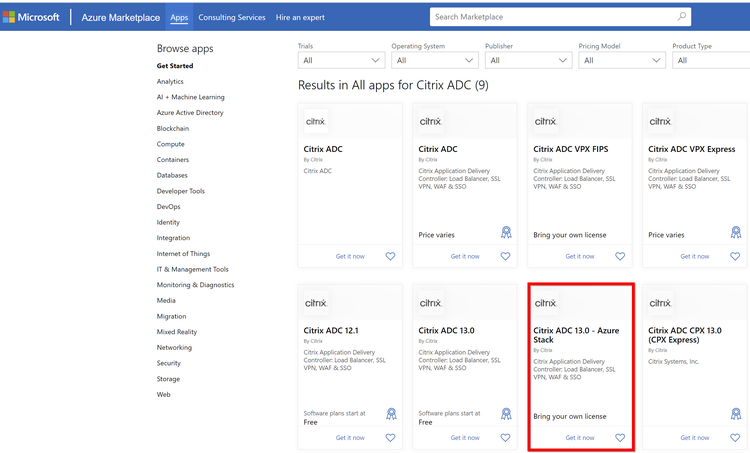
Task: Open the Blockchain category
Action: tap(173, 129)
